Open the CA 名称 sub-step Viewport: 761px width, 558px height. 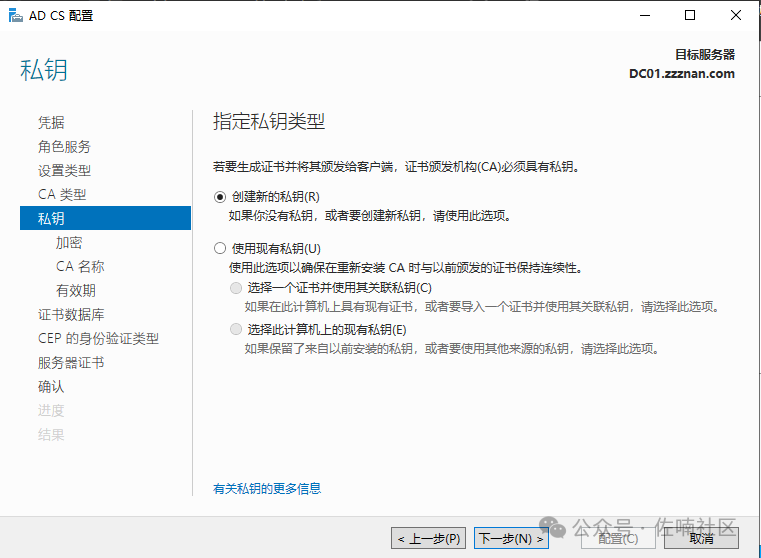click(80, 266)
